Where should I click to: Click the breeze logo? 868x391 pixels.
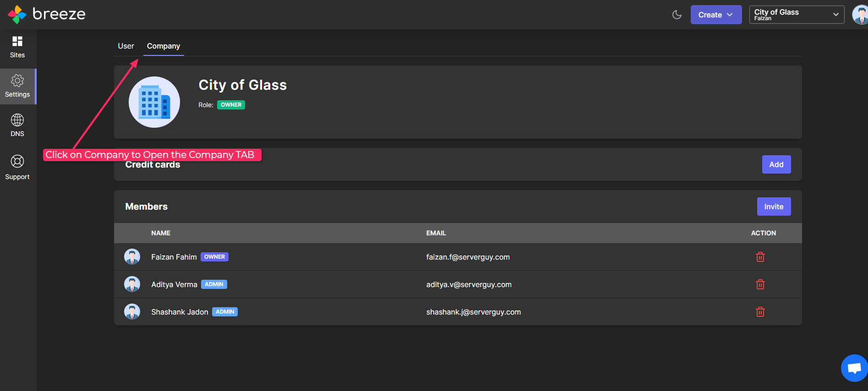(x=47, y=15)
